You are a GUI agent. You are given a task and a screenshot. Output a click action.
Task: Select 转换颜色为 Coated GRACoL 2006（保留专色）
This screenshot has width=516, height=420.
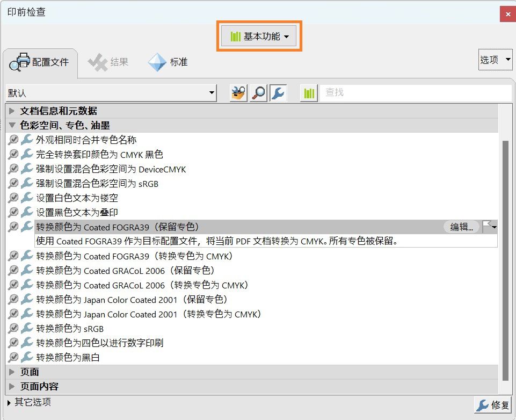126,271
